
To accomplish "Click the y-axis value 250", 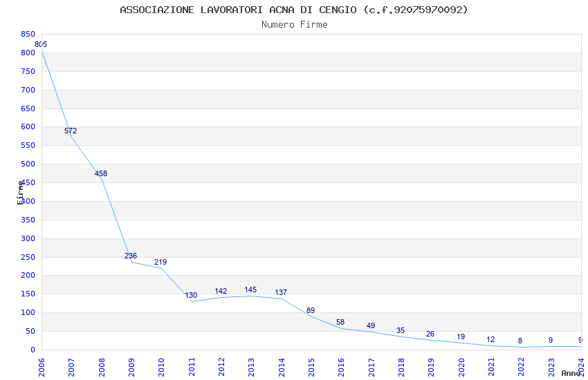I will (x=28, y=258).
